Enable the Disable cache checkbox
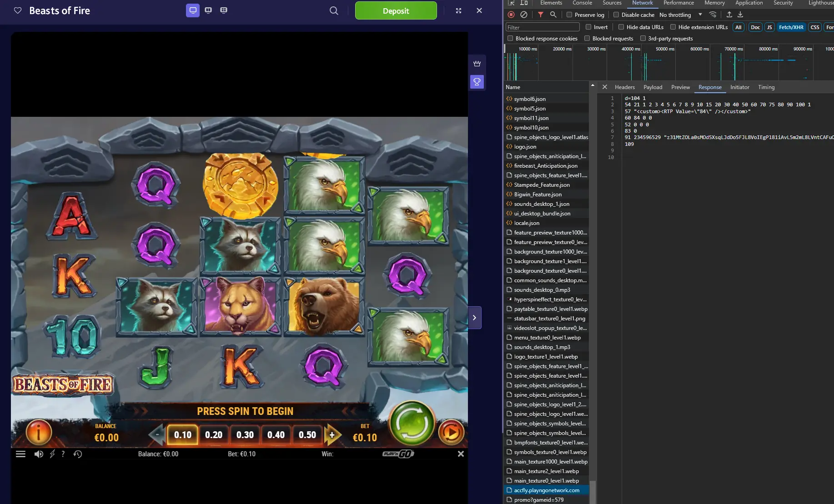The image size is (834, 504). 616,15
